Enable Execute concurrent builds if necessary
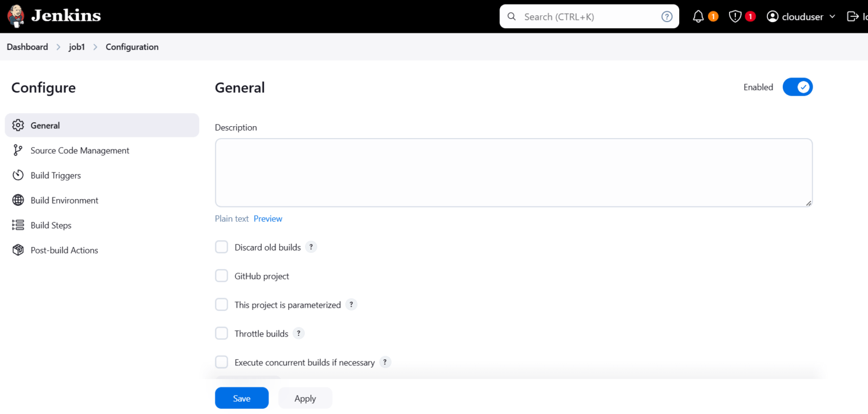This screenshot has height=414, width=868. 222,362
